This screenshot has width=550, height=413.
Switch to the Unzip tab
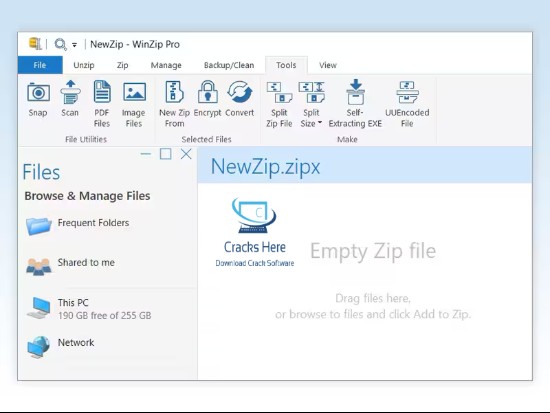pyautogui.click(x=84, y=65)
